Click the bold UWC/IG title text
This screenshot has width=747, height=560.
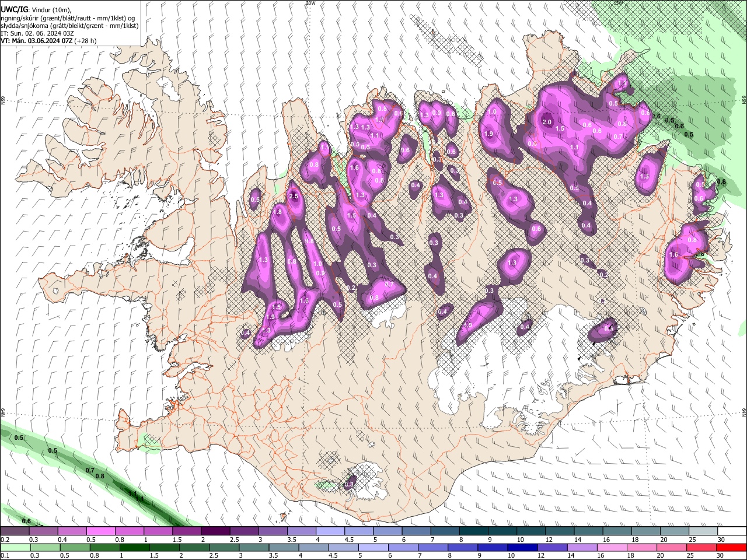click(13, 9)
